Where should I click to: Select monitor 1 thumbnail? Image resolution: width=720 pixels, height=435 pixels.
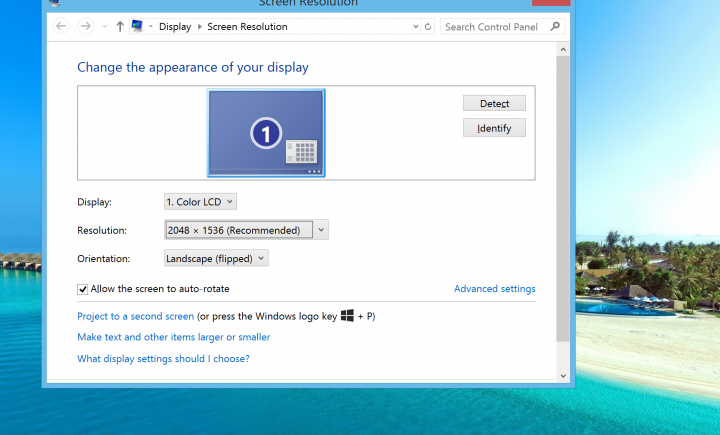pyautogui.click(x=266, y=133)
